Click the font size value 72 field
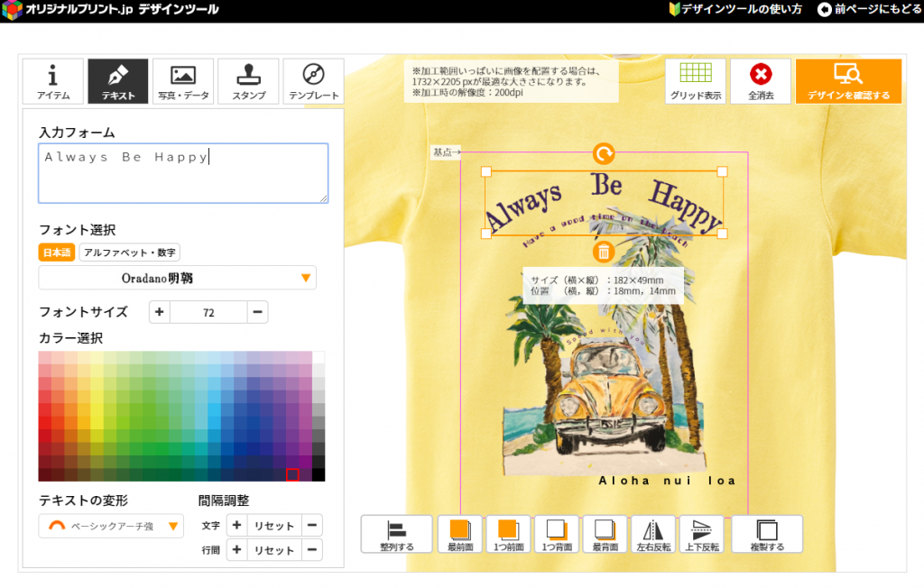This screenshot has height=588, width=924. point(208,312)
